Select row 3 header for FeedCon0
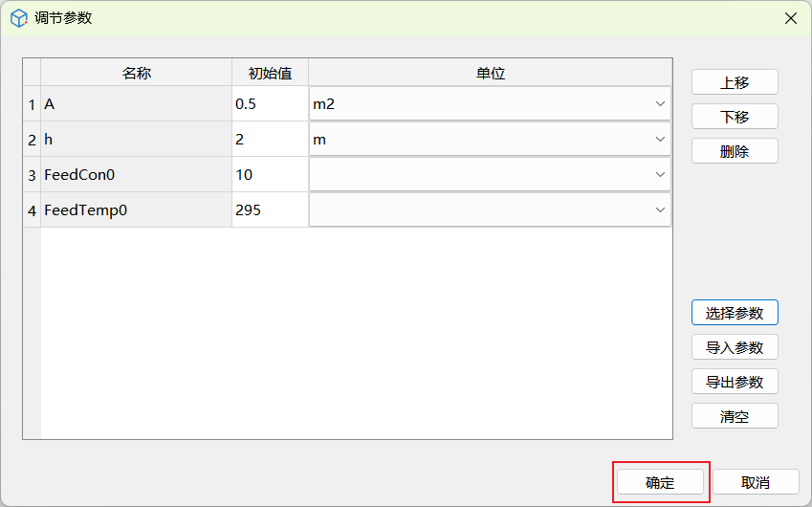Image resolution: width=812 pixels, height=507 pixels. (32, 174)
